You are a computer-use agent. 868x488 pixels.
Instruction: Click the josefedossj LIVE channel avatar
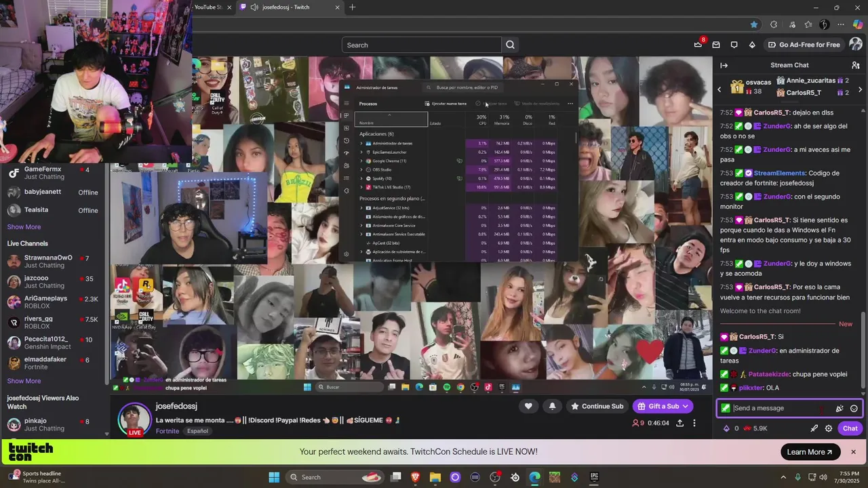point(134,420)
